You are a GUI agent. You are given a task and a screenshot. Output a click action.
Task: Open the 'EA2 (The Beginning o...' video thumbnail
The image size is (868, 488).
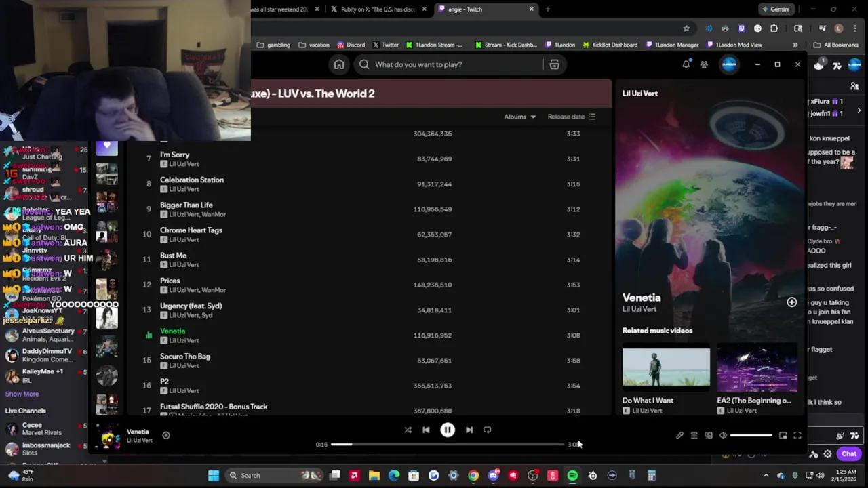pyautogui.click(x=757, y=368)
